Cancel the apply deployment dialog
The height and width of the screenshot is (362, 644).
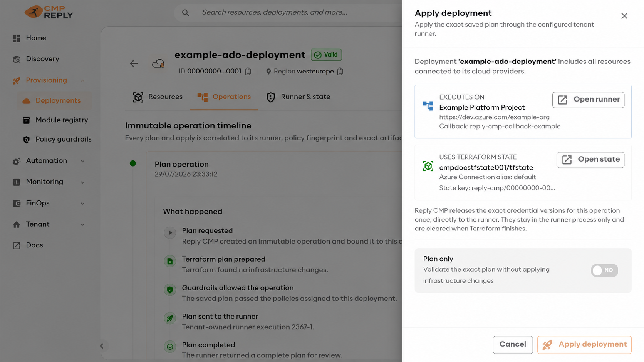[513, 345]
